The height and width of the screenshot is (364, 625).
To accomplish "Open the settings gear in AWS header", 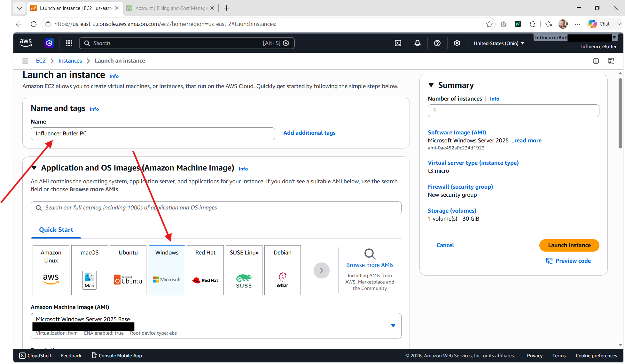I will [457, 43].
